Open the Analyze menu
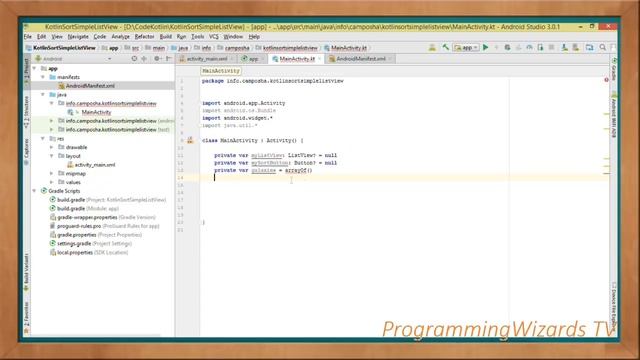This screenshot has width=640, height=360. point(120,37)
